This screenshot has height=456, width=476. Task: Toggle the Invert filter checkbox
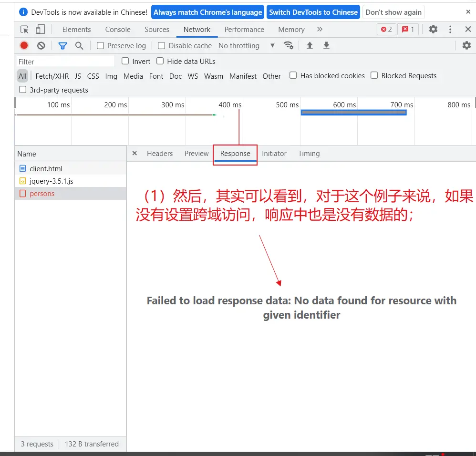point(125,61)
